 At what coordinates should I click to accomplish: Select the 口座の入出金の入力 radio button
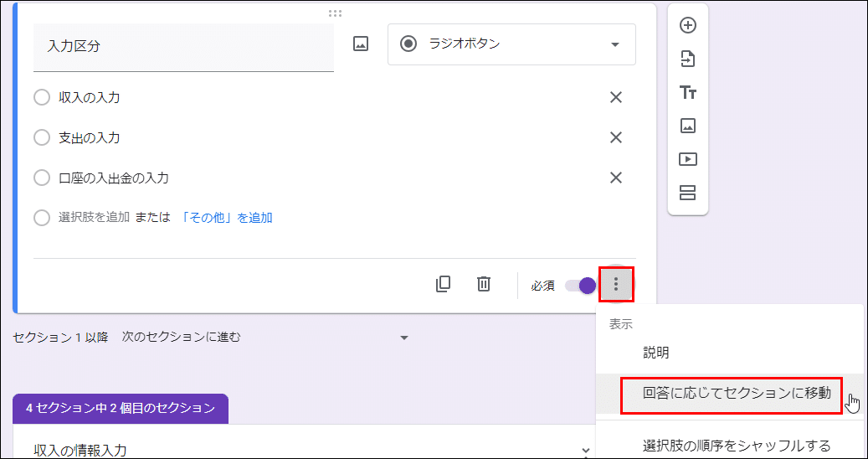tap(42, 178)
